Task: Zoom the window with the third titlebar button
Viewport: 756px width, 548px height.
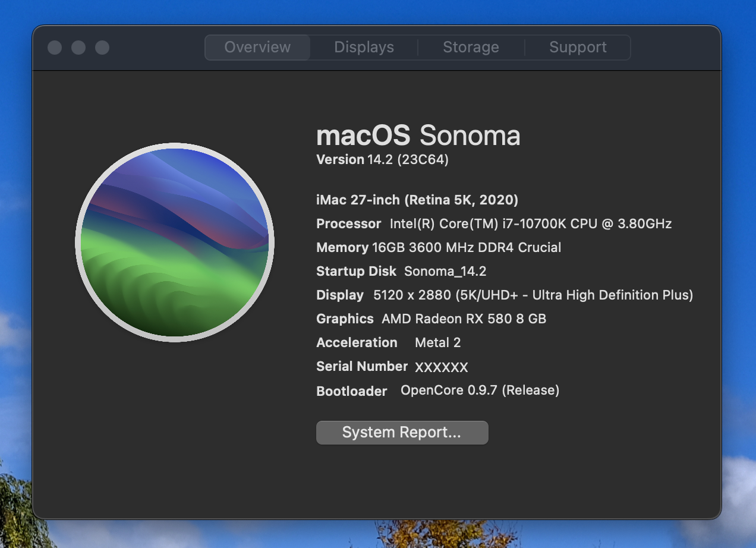Action: [102, 48]
